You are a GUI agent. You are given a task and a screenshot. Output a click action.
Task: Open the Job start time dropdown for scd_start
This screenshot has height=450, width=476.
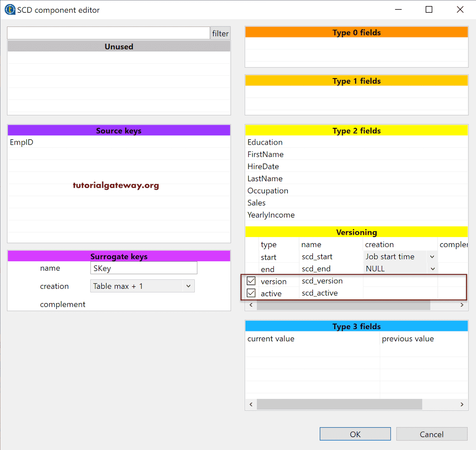(x=432, y=256)
